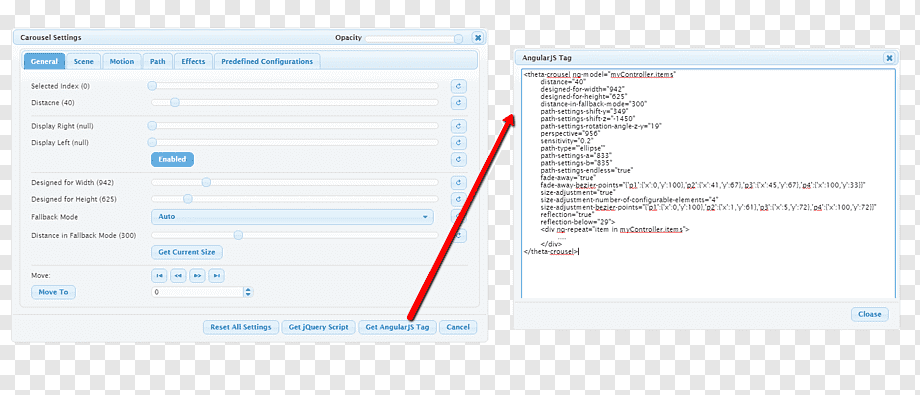Click Get AngularJS Tag button
Image resolution: width=920 pixels, height=395 pixels.
point(398,327)
